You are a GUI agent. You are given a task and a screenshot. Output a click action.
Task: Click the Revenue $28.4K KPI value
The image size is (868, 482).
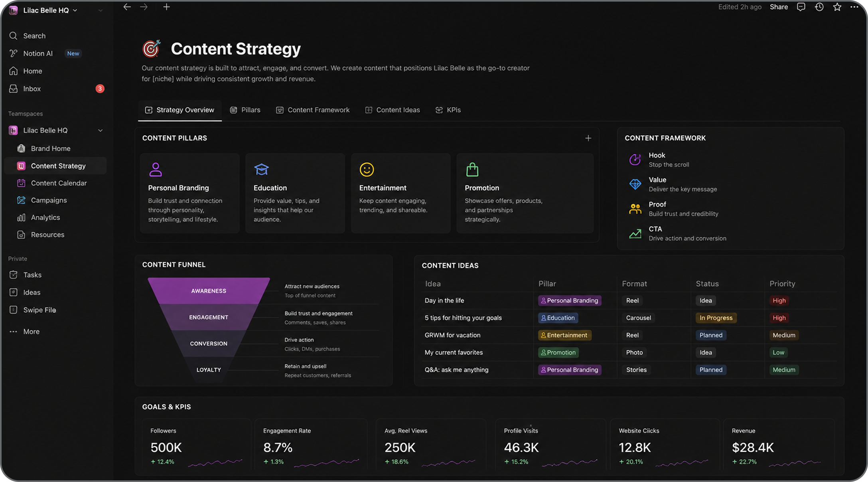(x=753, y=447)
